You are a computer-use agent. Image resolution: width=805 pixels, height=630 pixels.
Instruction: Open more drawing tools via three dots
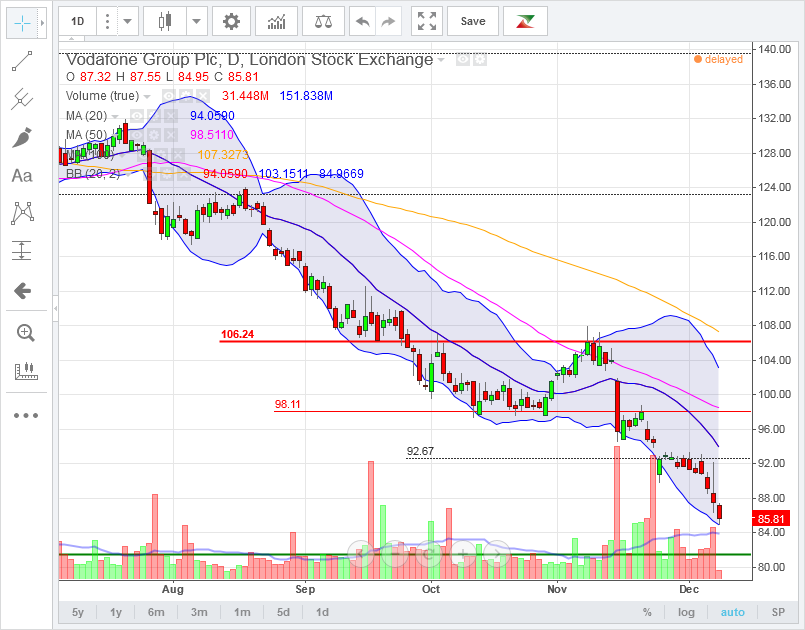[x=26, y=415]
